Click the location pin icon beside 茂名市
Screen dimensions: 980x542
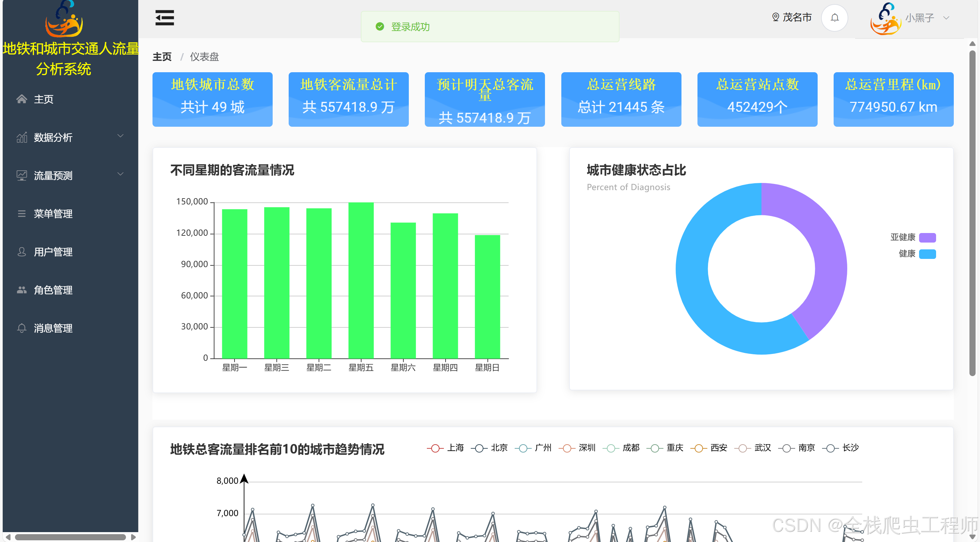point(775,17)
